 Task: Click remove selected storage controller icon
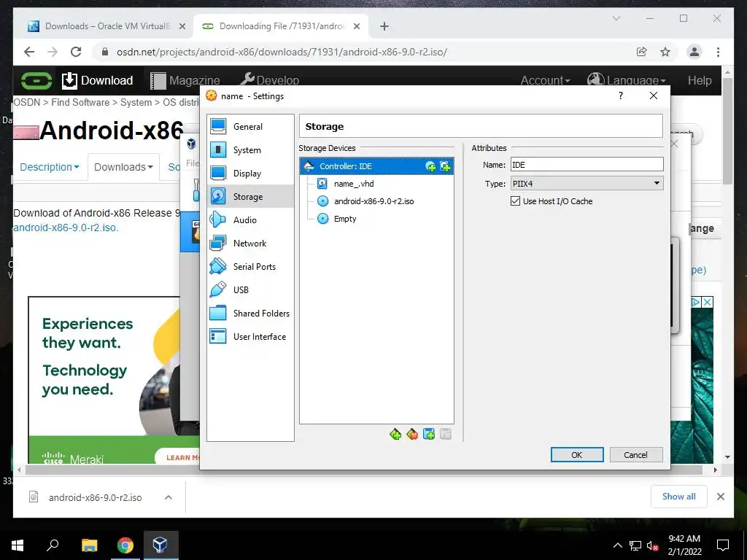pyautogui.click(x=412, y=435)
